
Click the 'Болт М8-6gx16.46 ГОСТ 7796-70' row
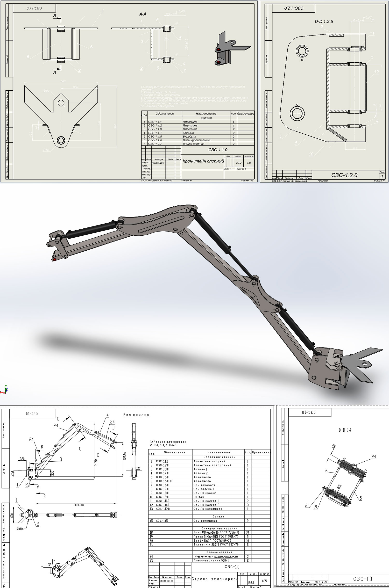click(x=210, y=532)
